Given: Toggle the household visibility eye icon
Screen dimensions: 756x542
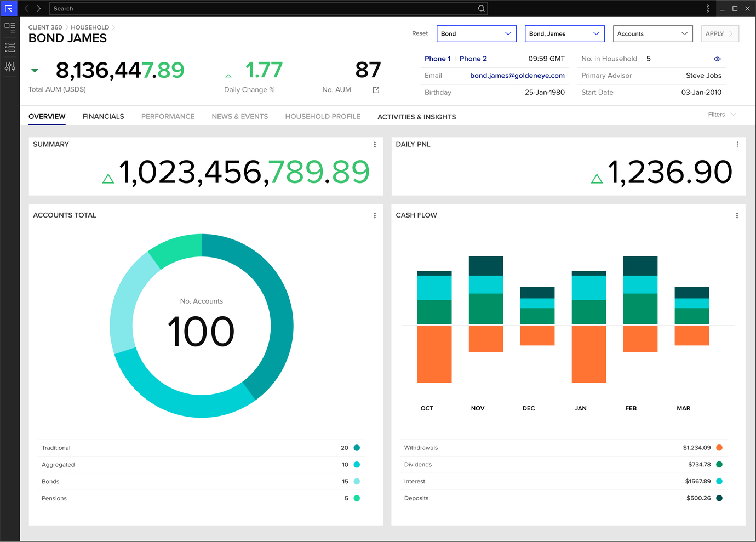Looking at the screenshot, I should (x=717, y=59).
